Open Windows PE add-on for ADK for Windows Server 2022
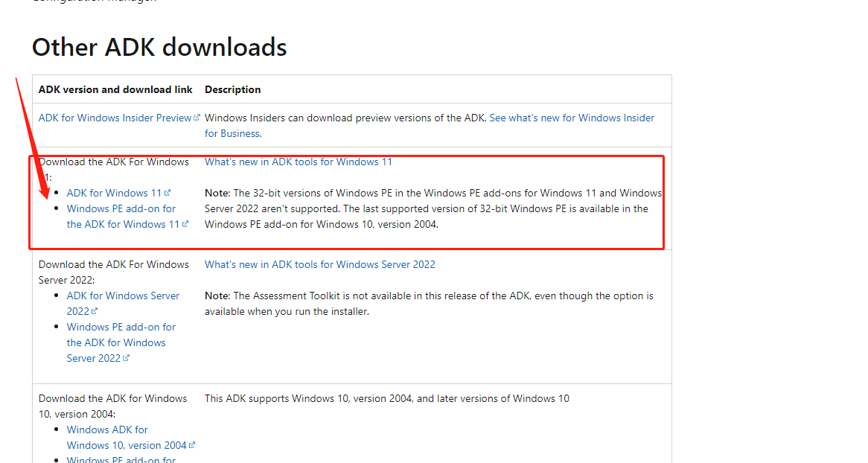This screenshot has height=463, width=868. point(121,342)
